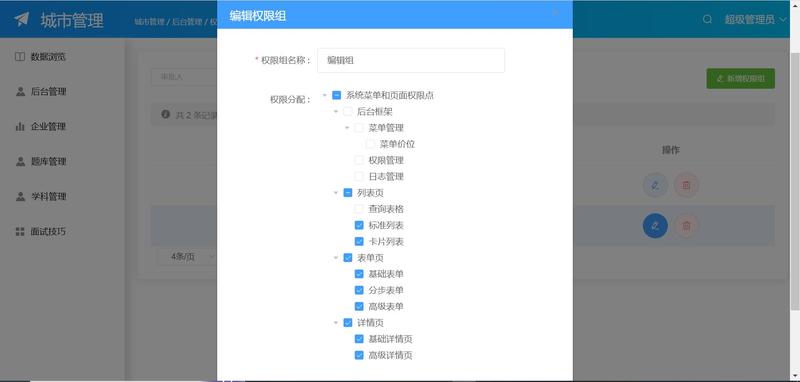Click into the 权限组名称 input field
The image size is (800, 382).
click(411, 60)
